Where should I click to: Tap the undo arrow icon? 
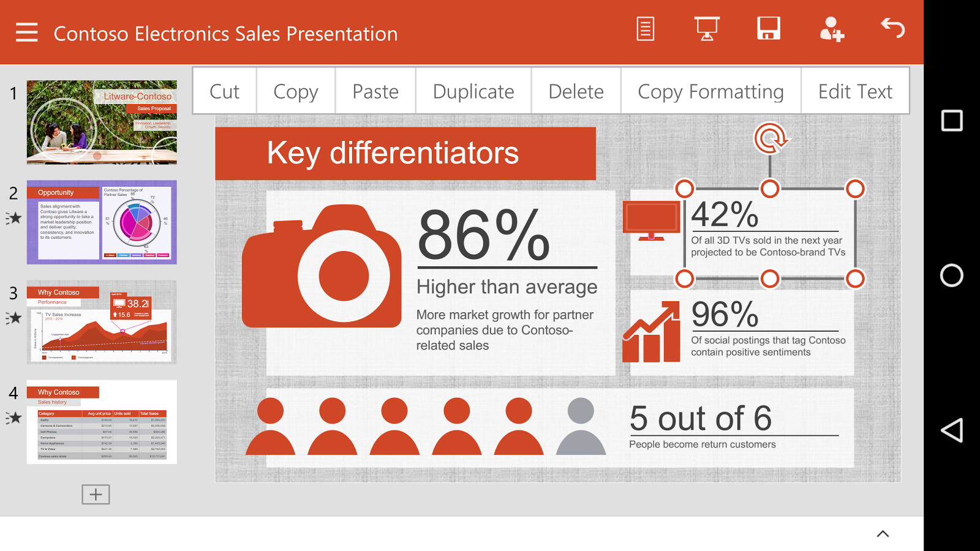(892, 28)
